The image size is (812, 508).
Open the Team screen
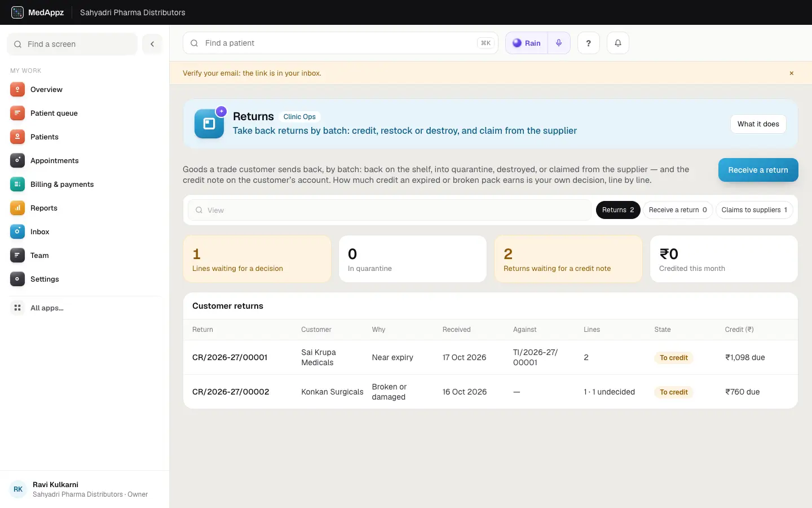point(85,255)
